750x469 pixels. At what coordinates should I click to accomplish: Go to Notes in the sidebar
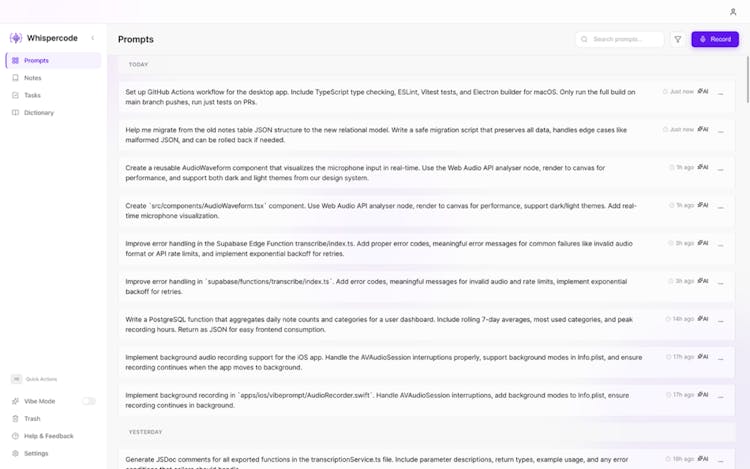33,77
